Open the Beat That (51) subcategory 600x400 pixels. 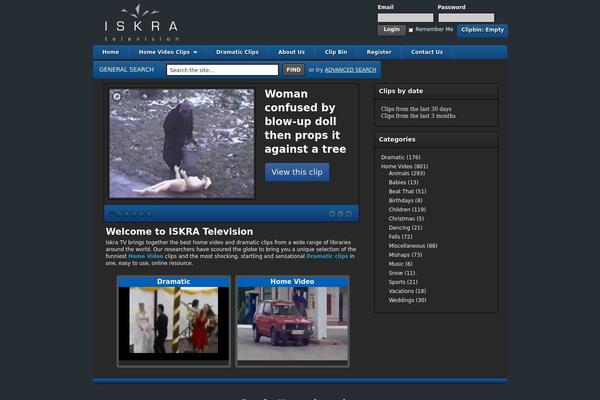click(x=407, y=191)
